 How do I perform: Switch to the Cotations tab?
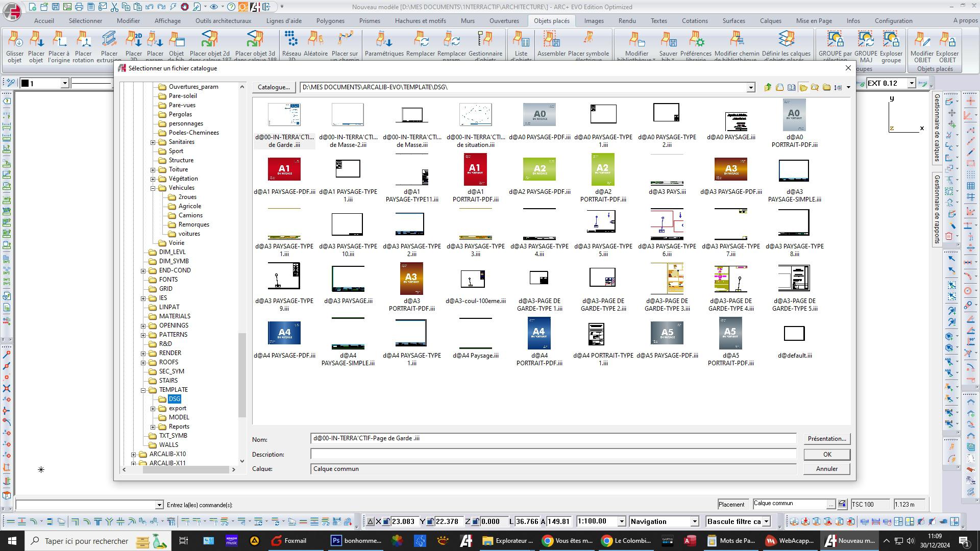[x=694, y=21]
